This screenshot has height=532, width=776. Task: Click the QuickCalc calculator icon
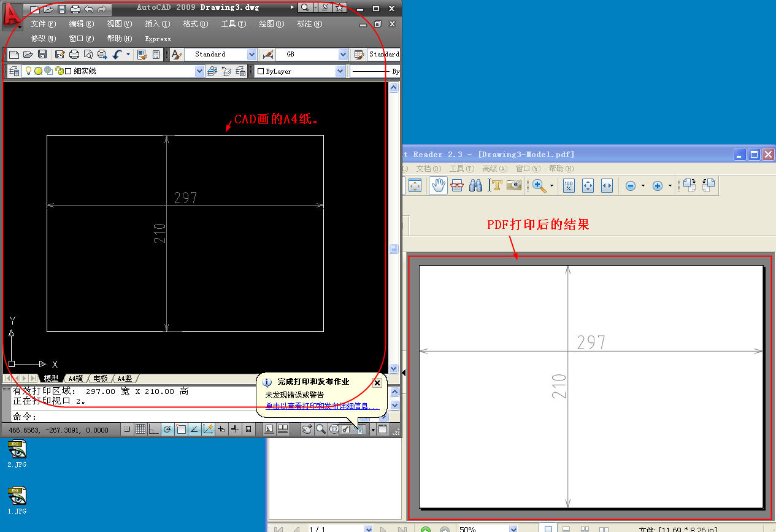156,55
